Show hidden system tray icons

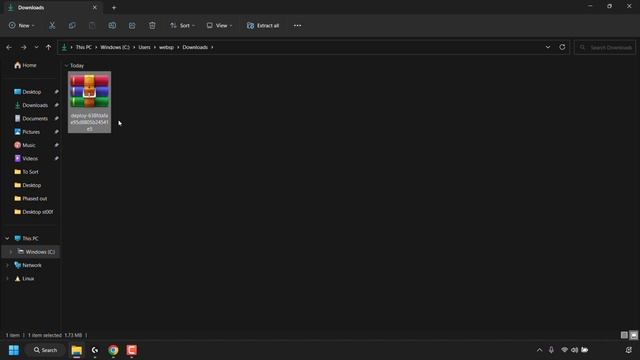coord(540,350)
